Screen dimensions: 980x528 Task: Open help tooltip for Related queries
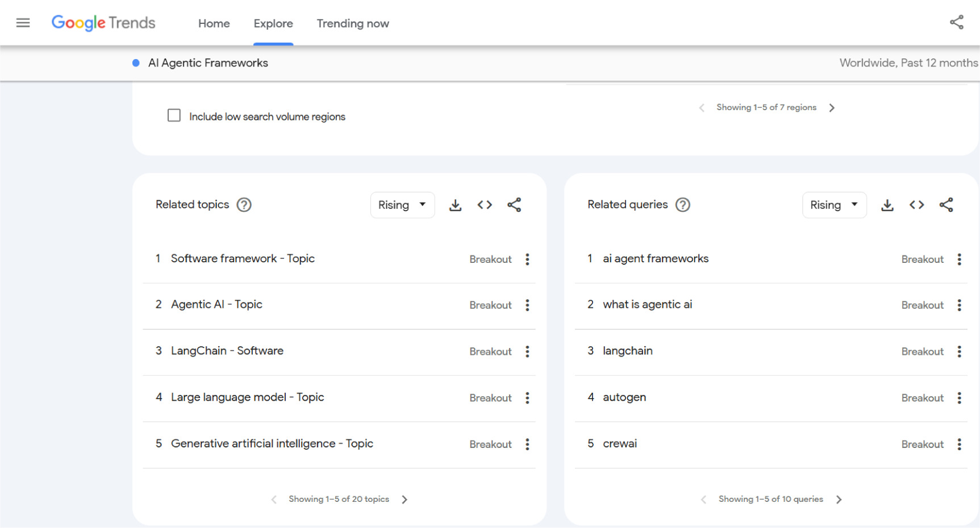(683, 205)
